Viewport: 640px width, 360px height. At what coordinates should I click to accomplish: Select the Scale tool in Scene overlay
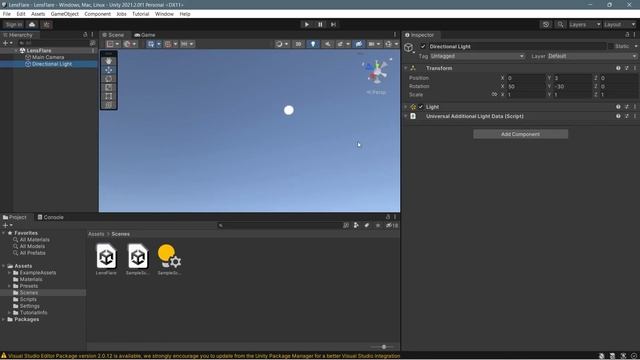pos(109,87)
